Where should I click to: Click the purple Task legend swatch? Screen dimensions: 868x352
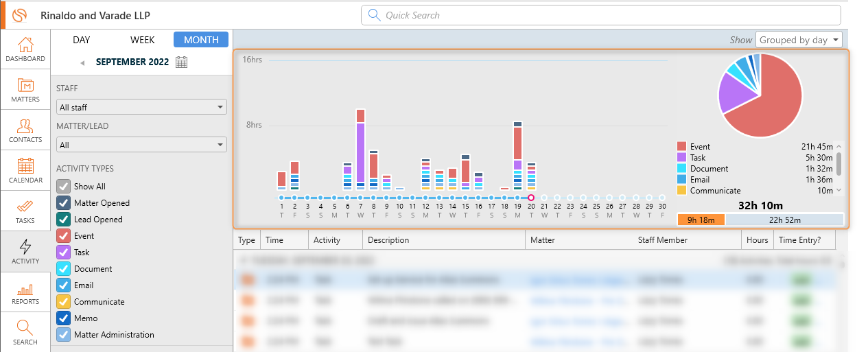point(681,158)
